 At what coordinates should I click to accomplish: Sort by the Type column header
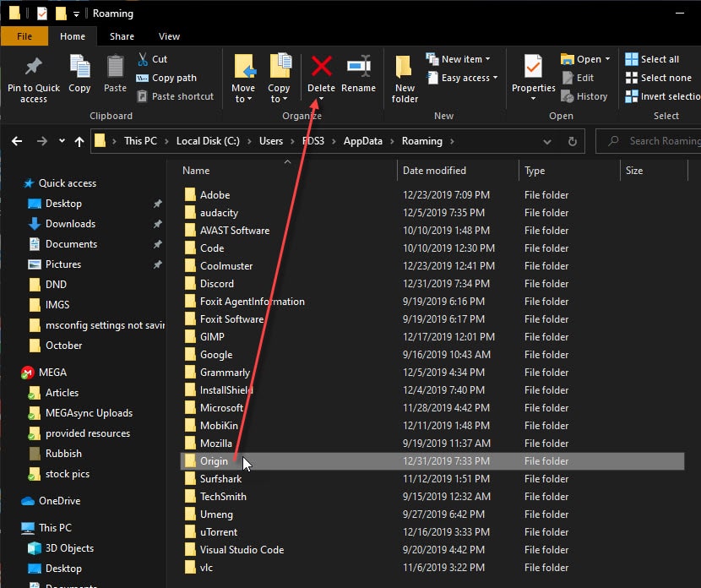click(x=569, y=171)
